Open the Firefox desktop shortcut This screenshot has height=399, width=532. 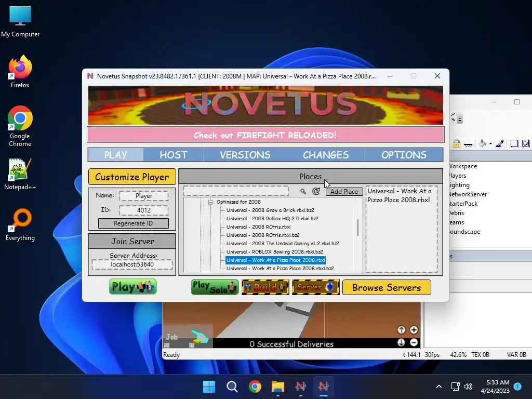coord(20,72)
